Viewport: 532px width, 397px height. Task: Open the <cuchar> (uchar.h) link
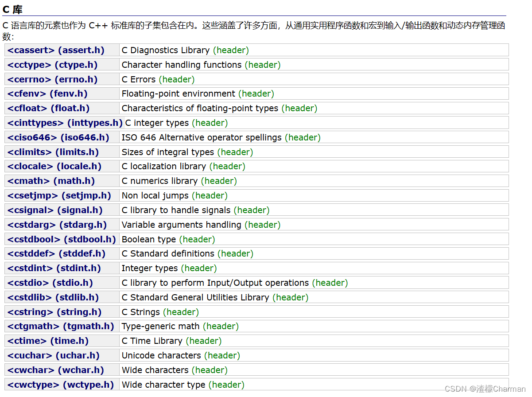pos(54,355)
